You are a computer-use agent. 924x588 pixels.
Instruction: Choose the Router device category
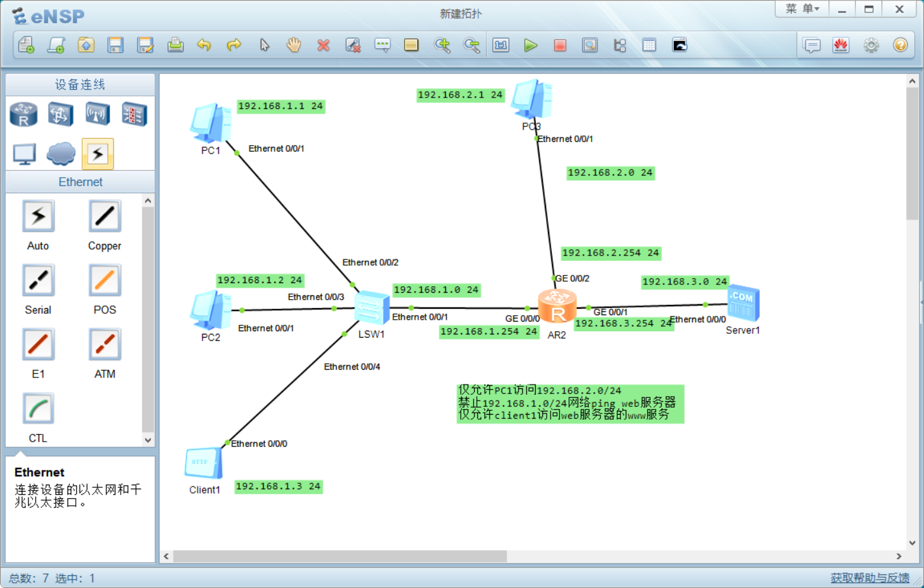pyautogui.click(x=24, y=114)
